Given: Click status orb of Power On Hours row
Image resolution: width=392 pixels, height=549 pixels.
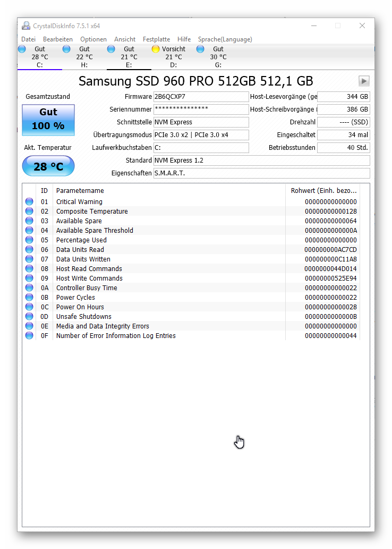Looking at the screenshot, I should point(29,307).
